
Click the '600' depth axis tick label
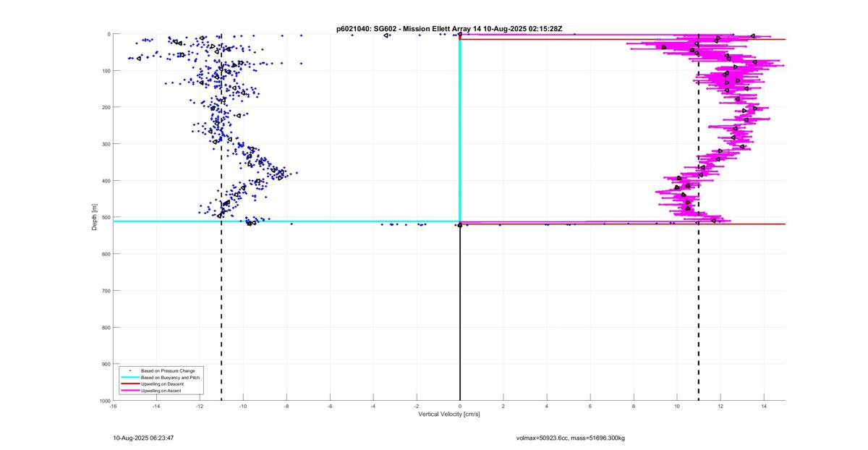[106, 254]
